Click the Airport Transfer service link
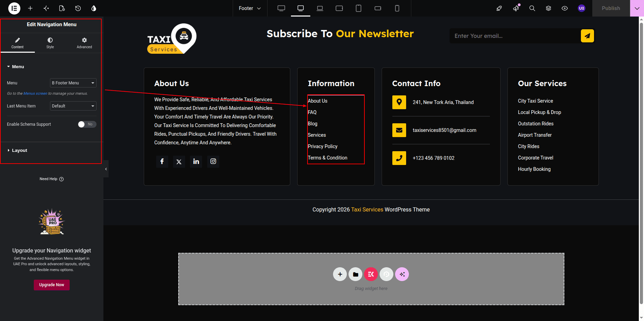This screenshot has height=321, width=644. click(x=535, y=135)
